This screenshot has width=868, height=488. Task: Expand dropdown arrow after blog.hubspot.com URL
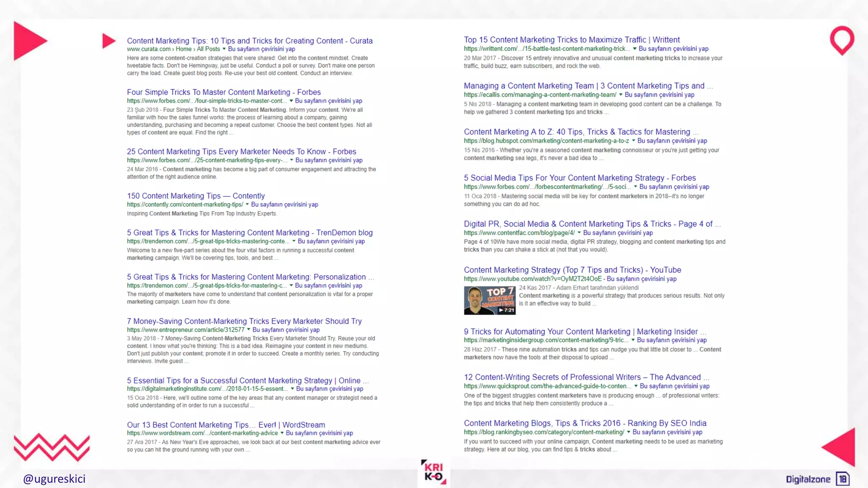tap(634, 141)
